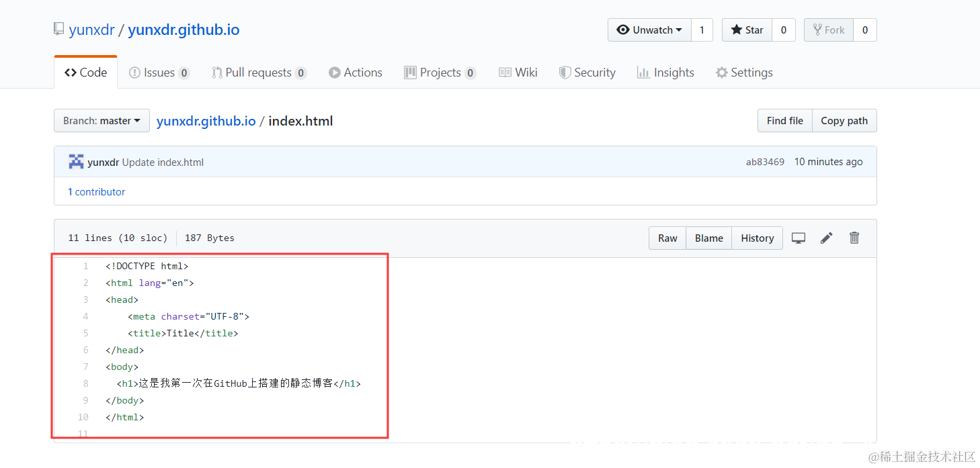Viewport: 980px width, 468px height.
Task: Open the Pull requests tab
Action: click(x=259, y=73)
